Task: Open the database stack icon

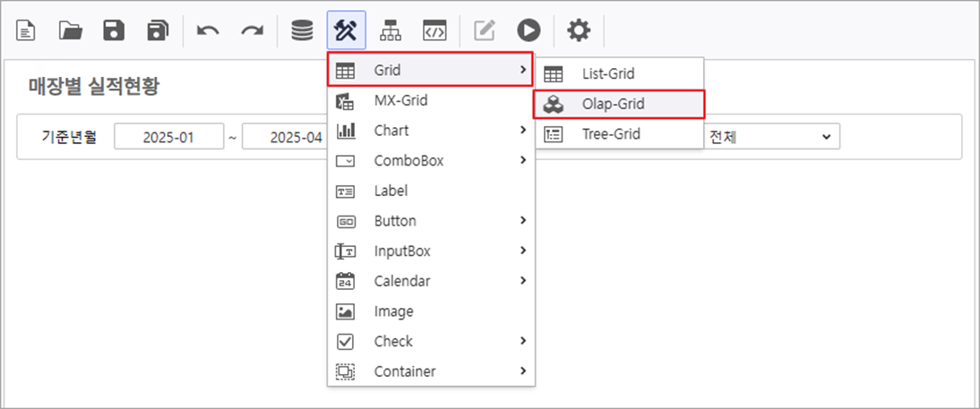Action: [302, 30]
